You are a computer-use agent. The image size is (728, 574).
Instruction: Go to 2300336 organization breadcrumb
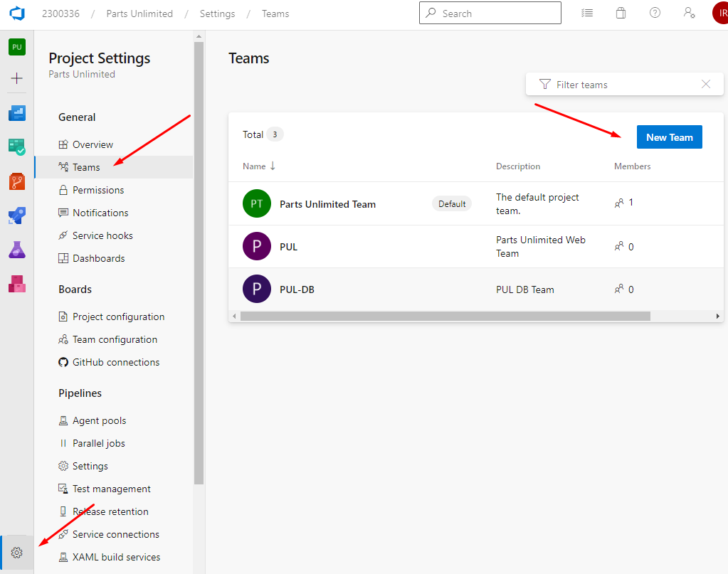(x=60, y=14)
